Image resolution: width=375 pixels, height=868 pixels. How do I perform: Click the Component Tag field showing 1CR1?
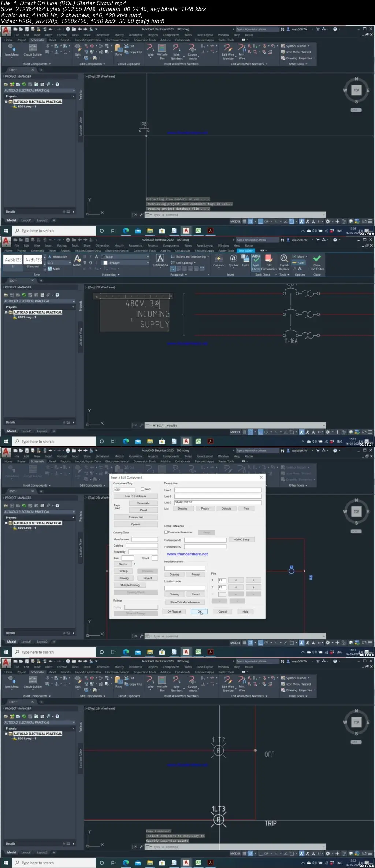point(124,490)
